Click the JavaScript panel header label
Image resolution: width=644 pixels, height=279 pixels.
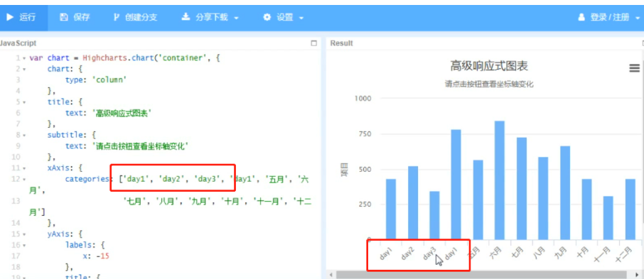tap(18, 43)
